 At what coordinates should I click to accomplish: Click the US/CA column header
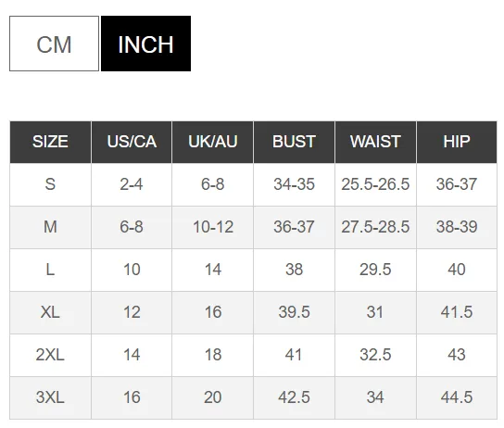[x=132, y=142]
